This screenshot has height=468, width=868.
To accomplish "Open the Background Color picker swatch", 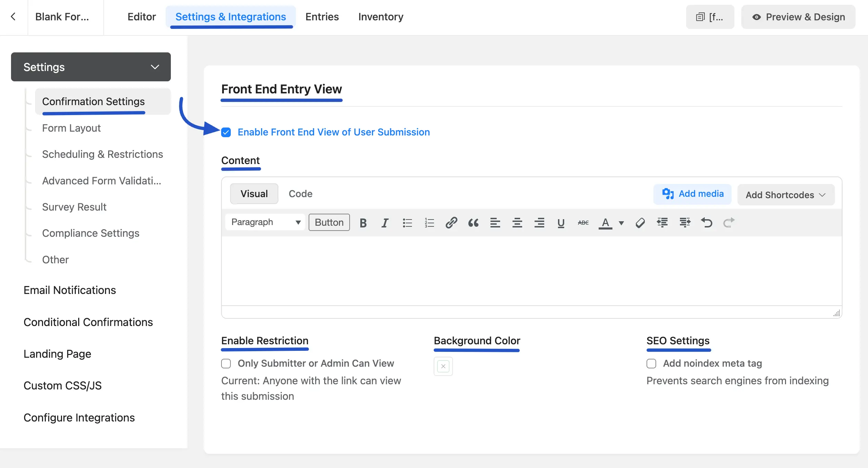I will pos(443,366).
